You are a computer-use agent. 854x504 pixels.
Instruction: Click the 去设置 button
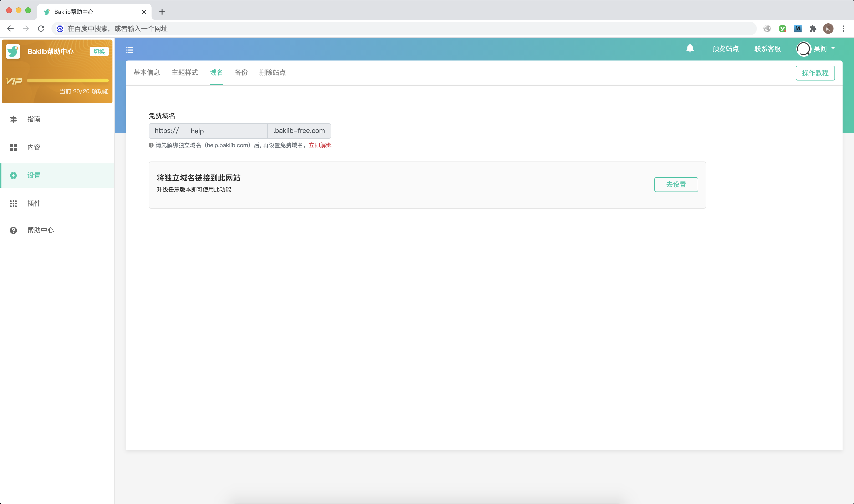tap(676, 184)
